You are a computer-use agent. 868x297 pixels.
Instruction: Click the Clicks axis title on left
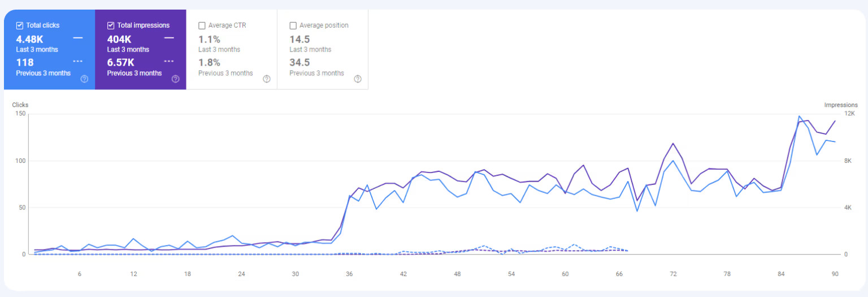point(20,105)
